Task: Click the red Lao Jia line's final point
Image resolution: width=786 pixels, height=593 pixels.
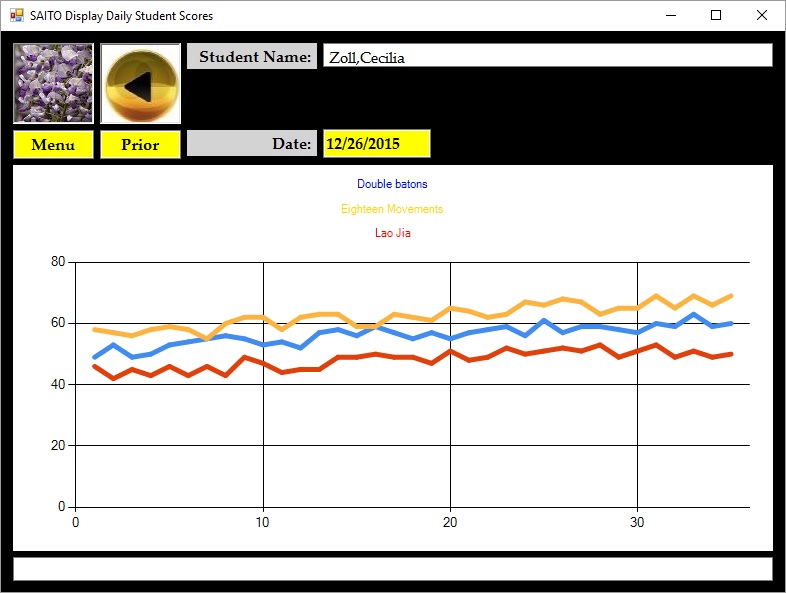Action: 732,354
